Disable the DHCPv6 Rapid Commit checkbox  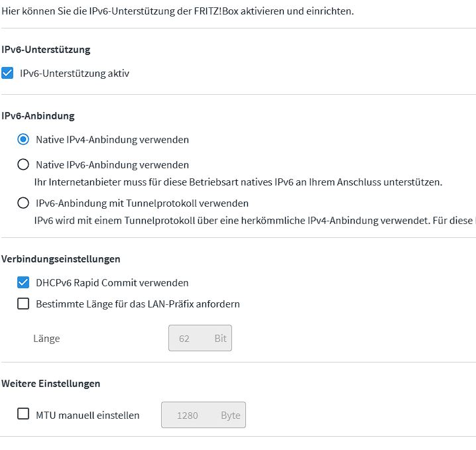click(x=23, y=283)
